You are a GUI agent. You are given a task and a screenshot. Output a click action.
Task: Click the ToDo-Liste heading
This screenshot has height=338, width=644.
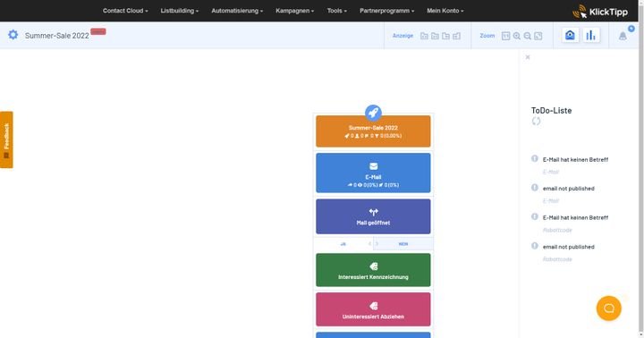[x=551, y=111]
